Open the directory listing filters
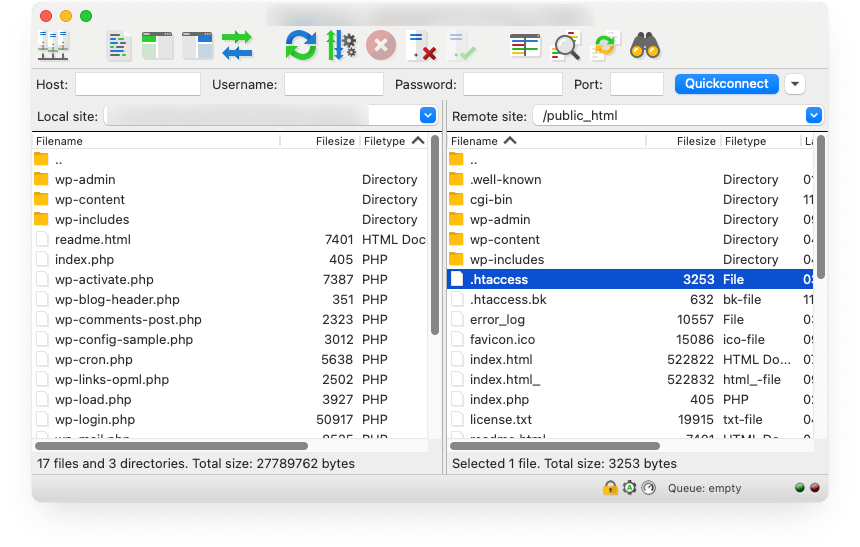 click(x=525, y=45)
